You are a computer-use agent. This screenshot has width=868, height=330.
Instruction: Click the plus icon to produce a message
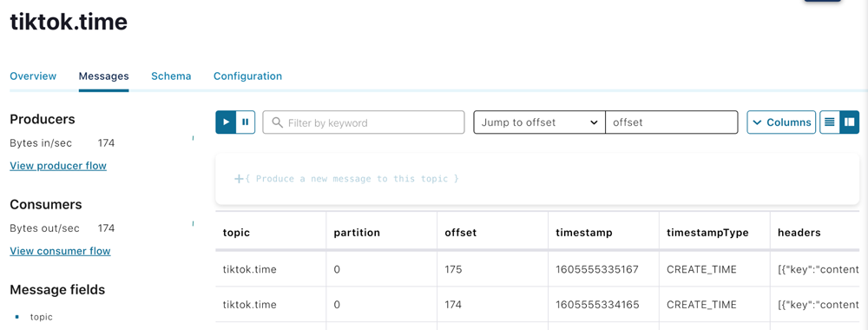pos(240,179)
